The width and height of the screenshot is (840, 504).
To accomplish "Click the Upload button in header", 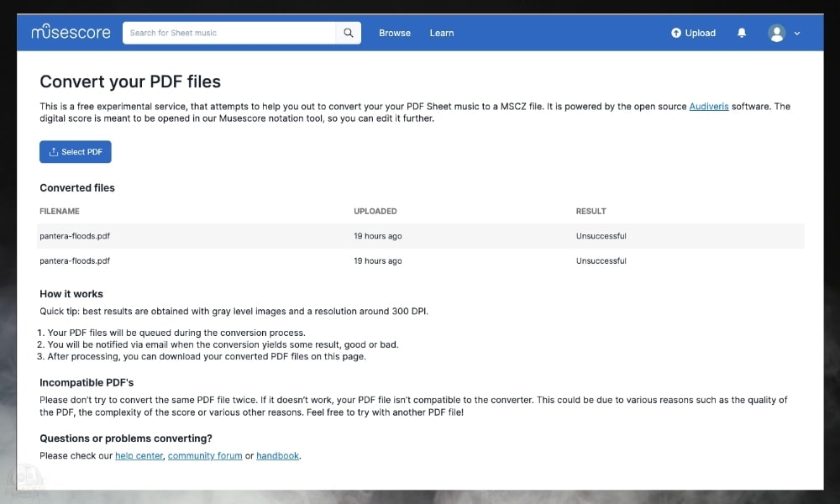I will tap(693, 34).
